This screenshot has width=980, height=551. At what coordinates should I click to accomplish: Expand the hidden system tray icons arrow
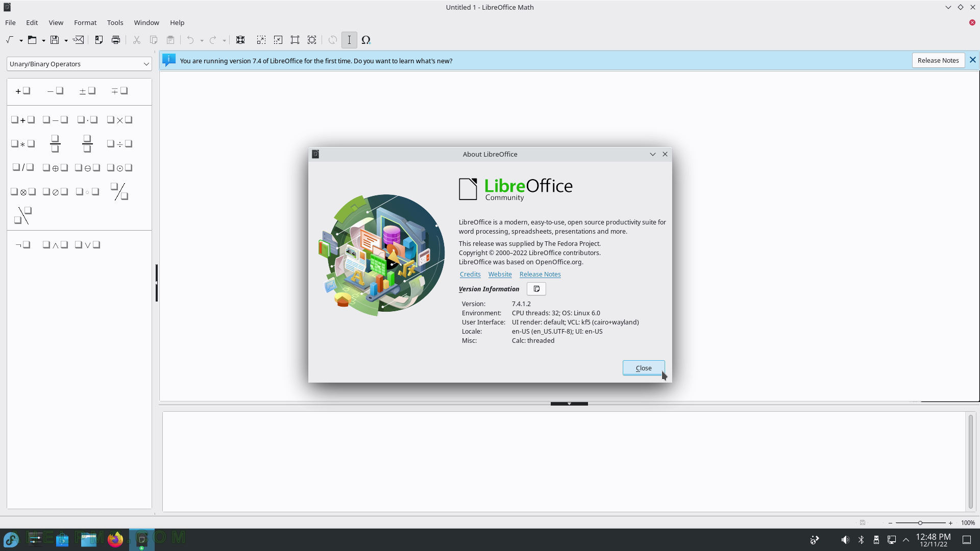(x=906, y=540)
